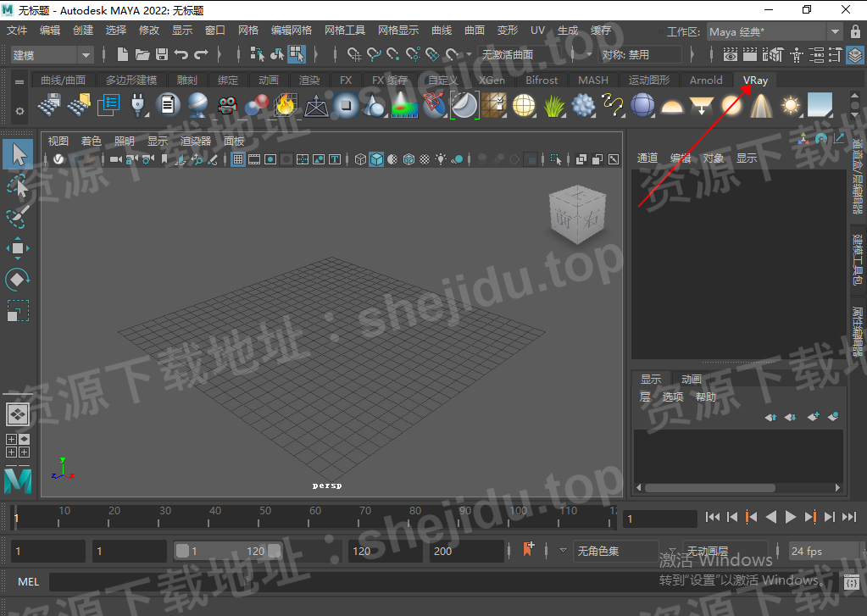This screenshot has height=616, width=867.
Task: Switch to the Arnold shelf tab
Action: [706, 80]
